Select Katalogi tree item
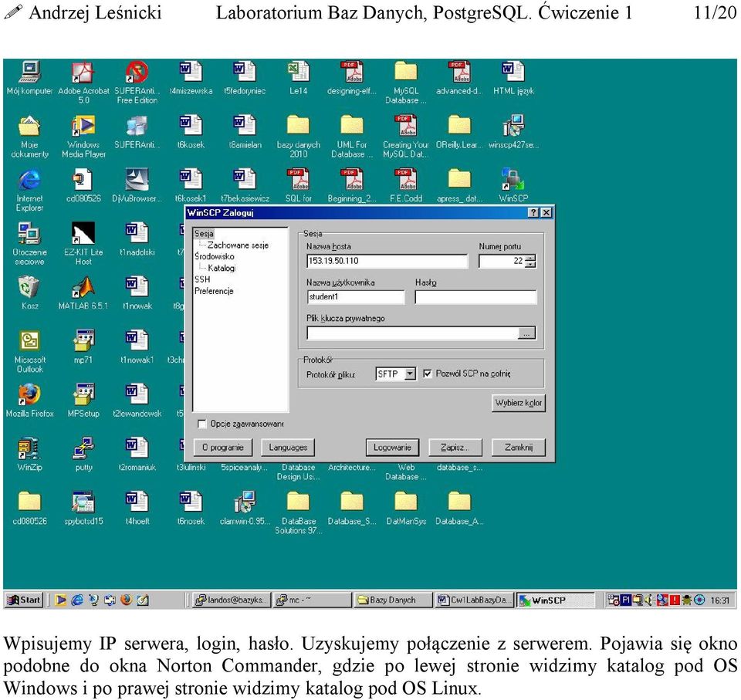The image size is (741, 700). (x=222, y=268)
